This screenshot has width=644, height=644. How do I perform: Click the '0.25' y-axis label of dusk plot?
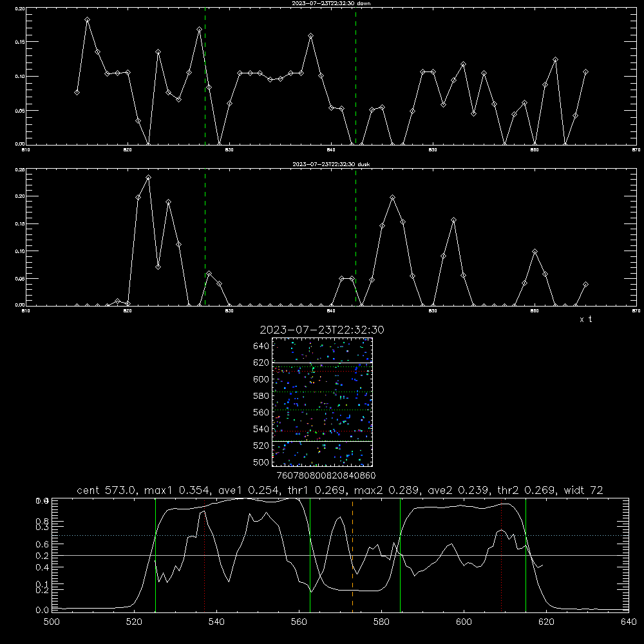tap(20, 169)
